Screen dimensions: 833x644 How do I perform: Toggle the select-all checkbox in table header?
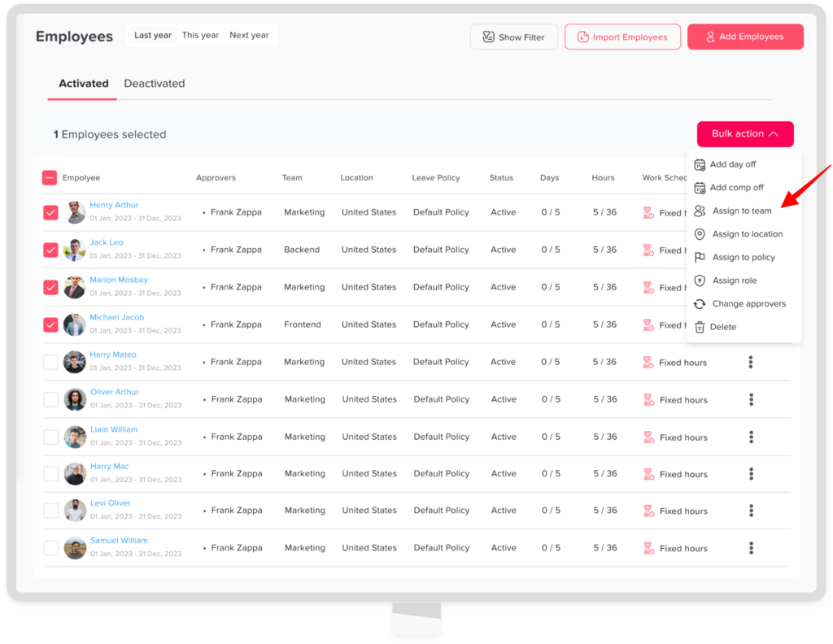pos(50,178)
